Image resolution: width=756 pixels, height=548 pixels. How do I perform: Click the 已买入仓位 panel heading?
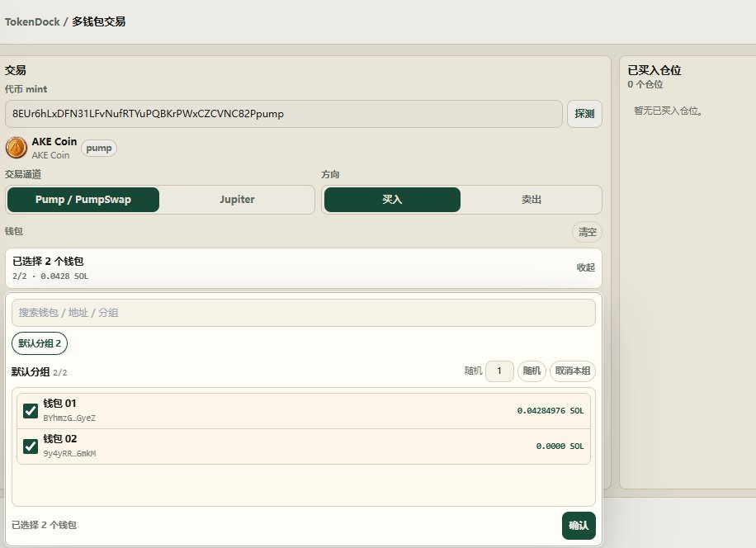[x=654, y=70]
